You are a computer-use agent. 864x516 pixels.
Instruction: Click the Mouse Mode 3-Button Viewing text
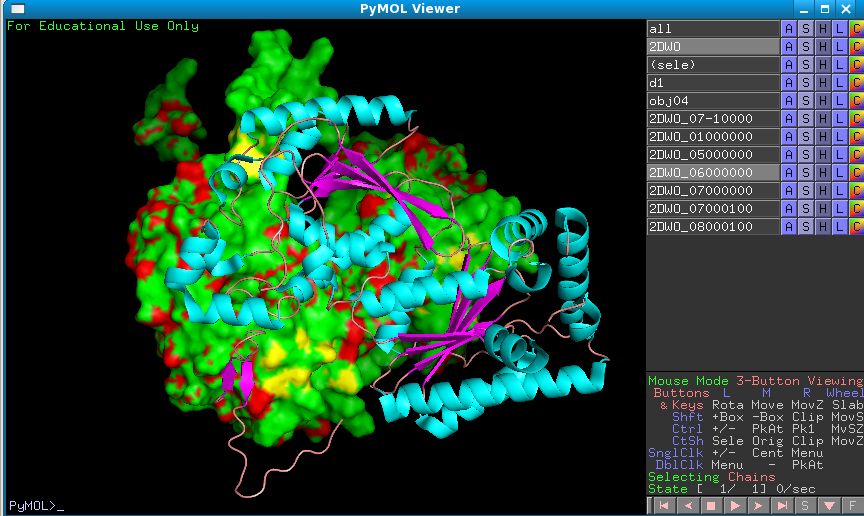pos(754,381)
